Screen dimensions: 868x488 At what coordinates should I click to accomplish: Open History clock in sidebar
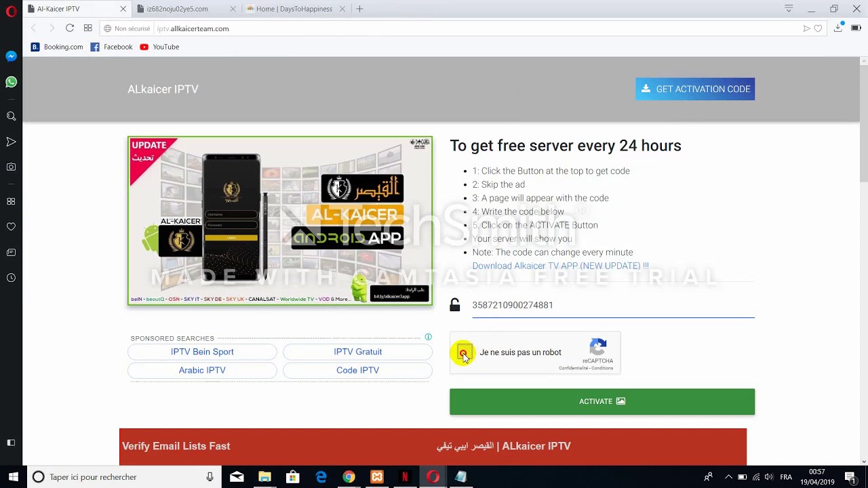(11, 278)
